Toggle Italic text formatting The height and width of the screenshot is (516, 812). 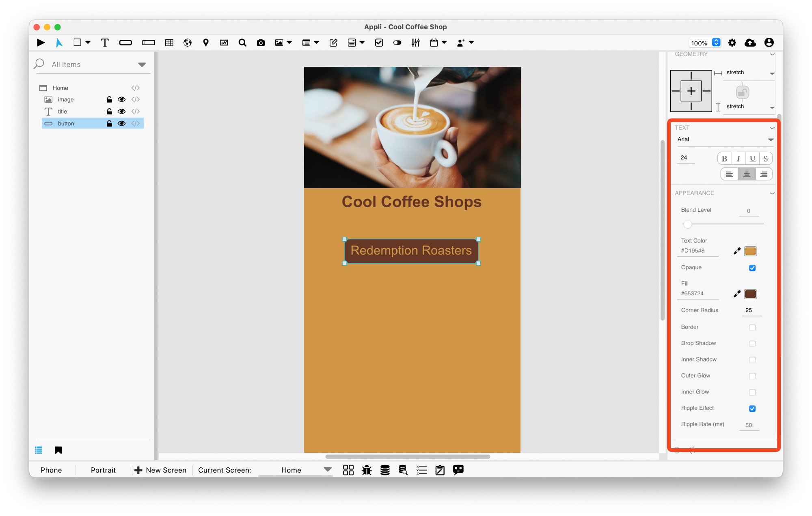pos(738,159)
